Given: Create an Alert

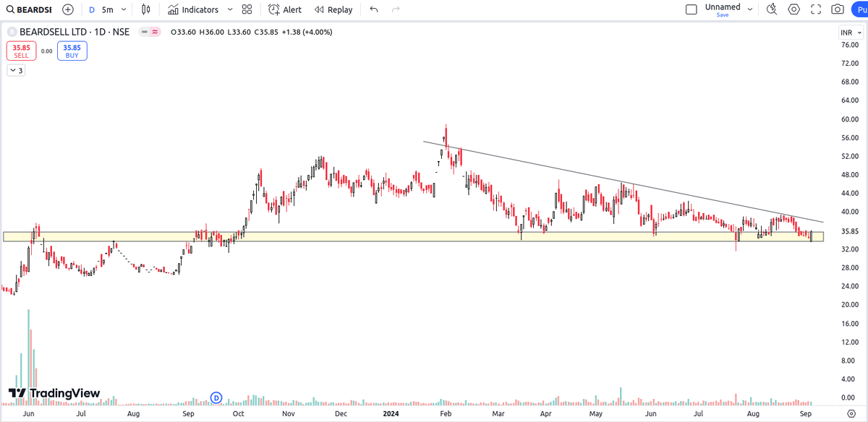Looking at the screenshot, I should click(x=285, y=9).
